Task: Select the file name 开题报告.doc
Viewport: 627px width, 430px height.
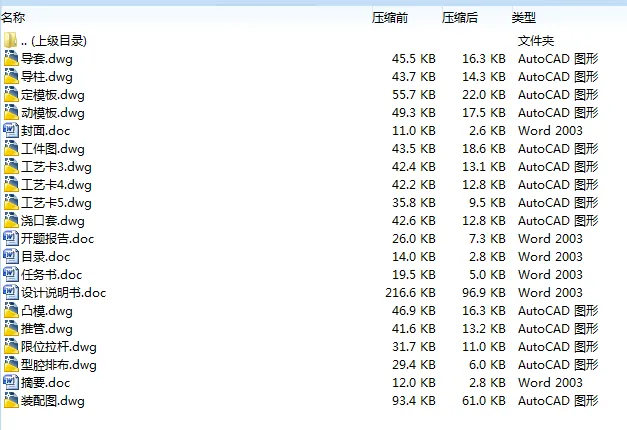Action: click(x=58, y=239)
